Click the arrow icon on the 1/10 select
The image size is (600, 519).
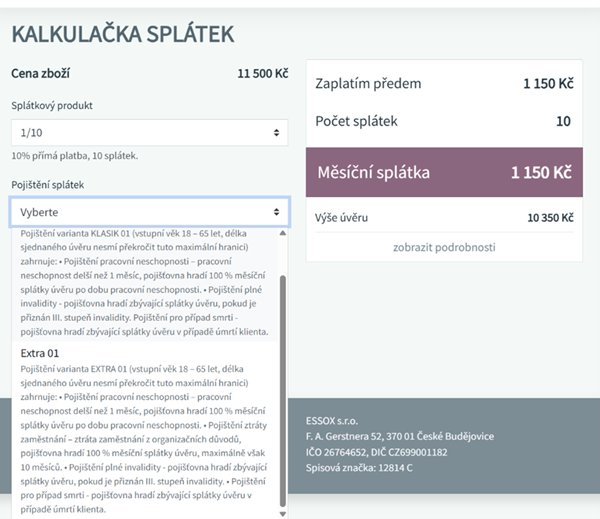pyautogui.click(x=276, y=133)
